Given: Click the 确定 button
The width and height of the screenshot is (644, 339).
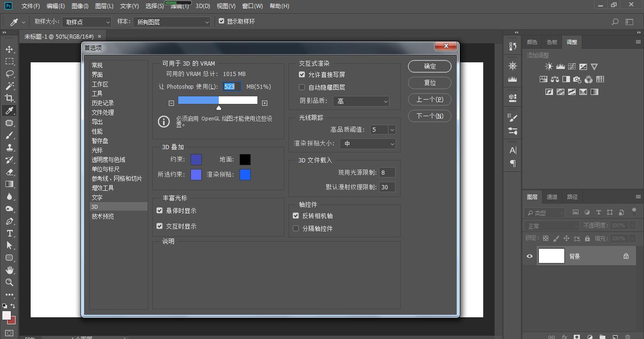Looking at the screenshot, I should 429,67.
